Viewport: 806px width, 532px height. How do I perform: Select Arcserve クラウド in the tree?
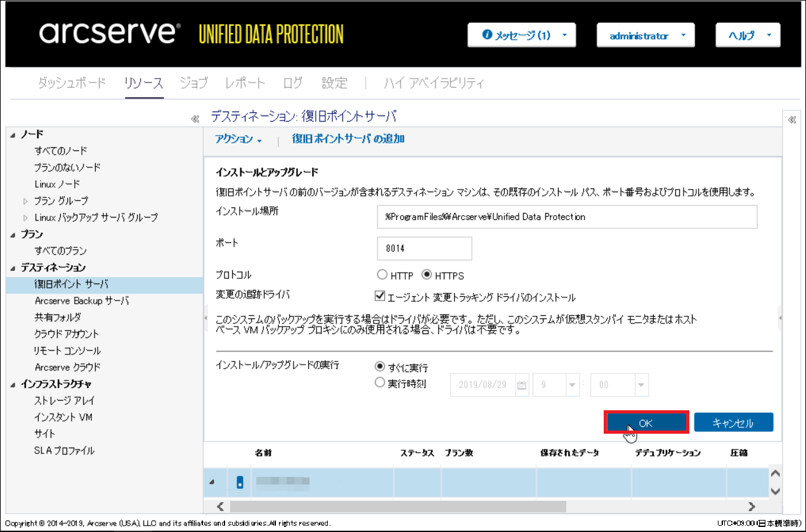tap(67, 367)
